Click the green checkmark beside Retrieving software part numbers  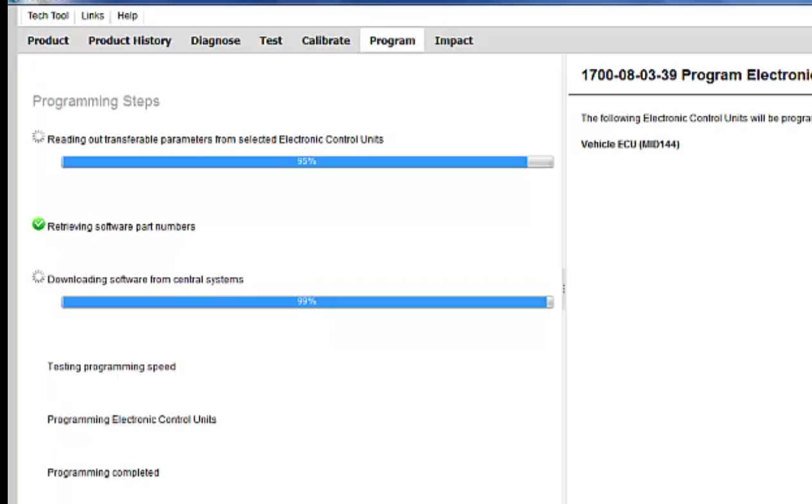pyautogui.click(x=38, y=224)
